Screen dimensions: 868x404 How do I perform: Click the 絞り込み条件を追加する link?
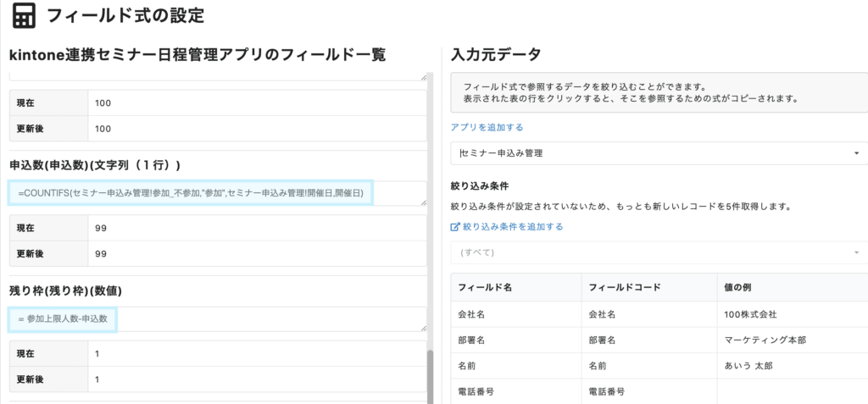point(513,227)
